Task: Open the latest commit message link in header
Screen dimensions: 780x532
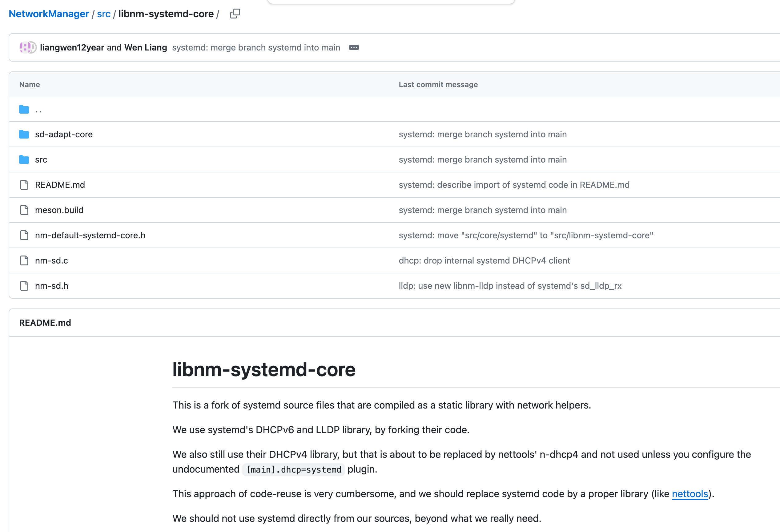Action: click(256, 48)
